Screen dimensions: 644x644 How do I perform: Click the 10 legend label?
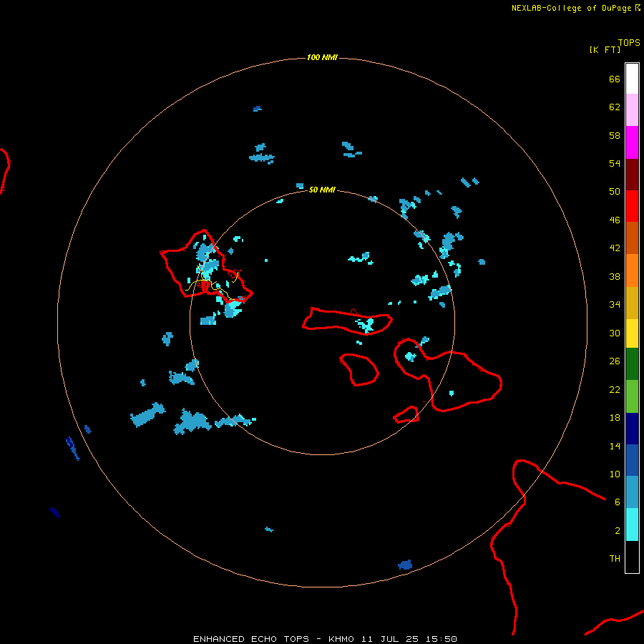[615, 474]
